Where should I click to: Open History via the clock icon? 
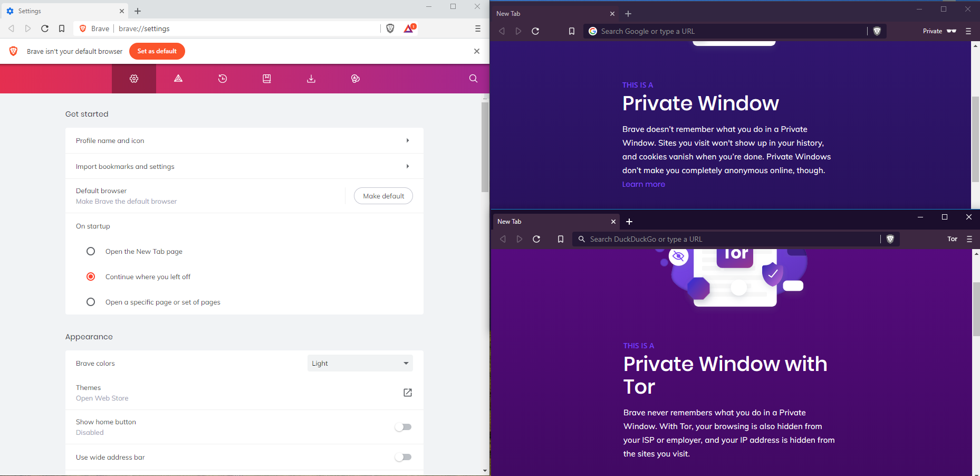pos(223,79)
